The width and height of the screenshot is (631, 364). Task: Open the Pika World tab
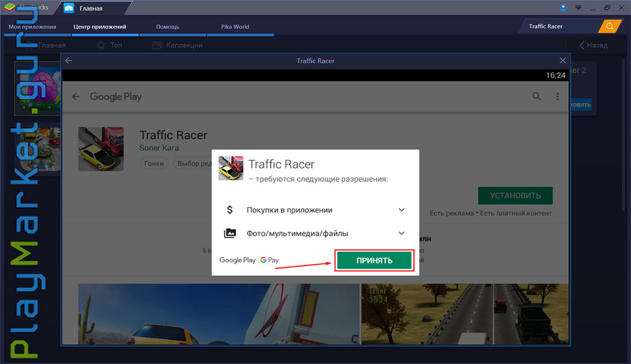pyautogui.click(x=235, y=26)
